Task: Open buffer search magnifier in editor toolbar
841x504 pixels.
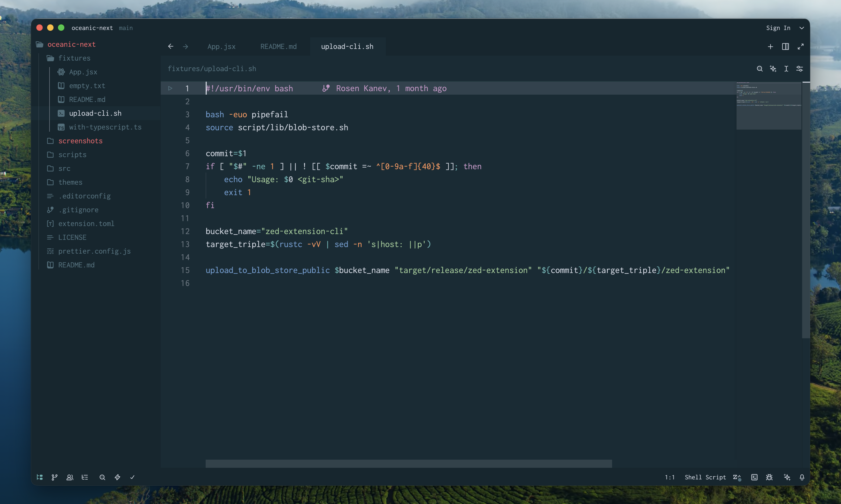Action: (760, 69)
